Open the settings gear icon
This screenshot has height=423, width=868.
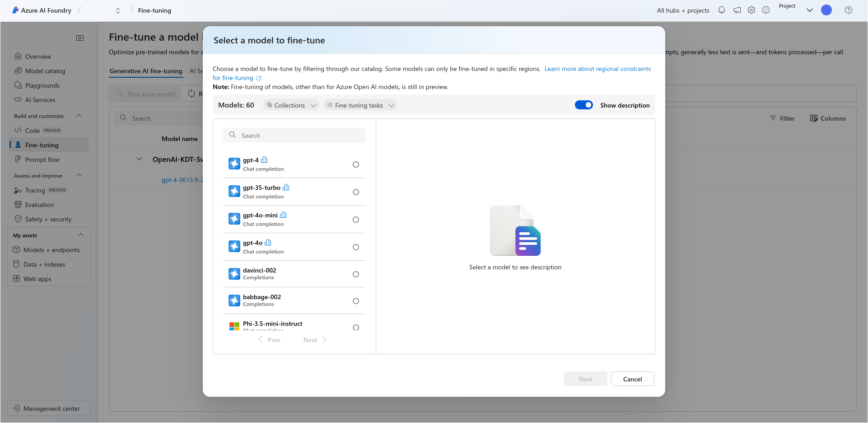751,10
